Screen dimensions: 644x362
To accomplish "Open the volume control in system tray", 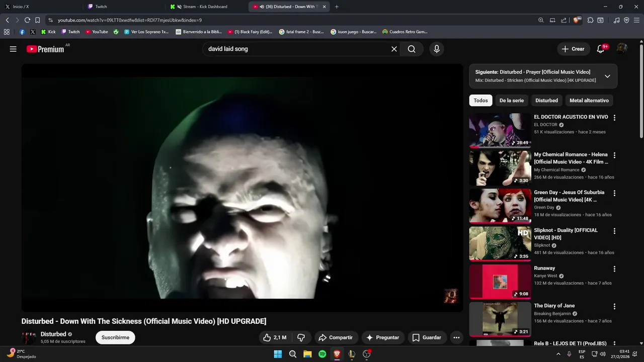I will (603, 354).
